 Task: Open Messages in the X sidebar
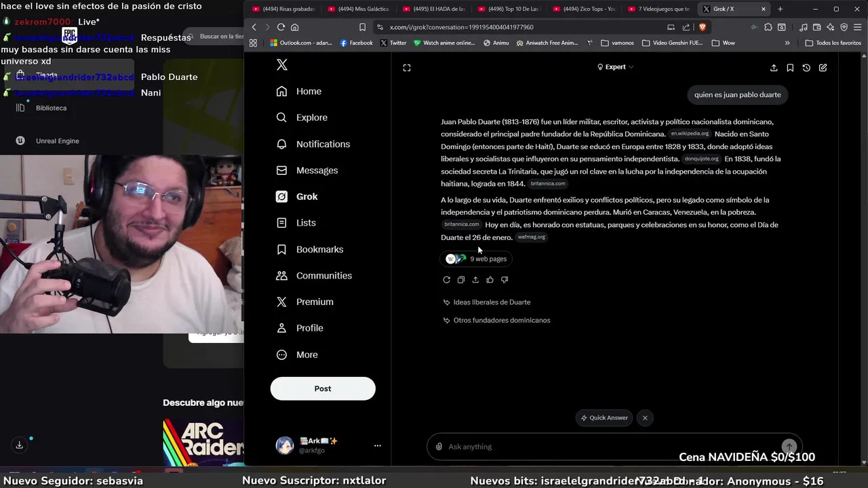[307, 170]
